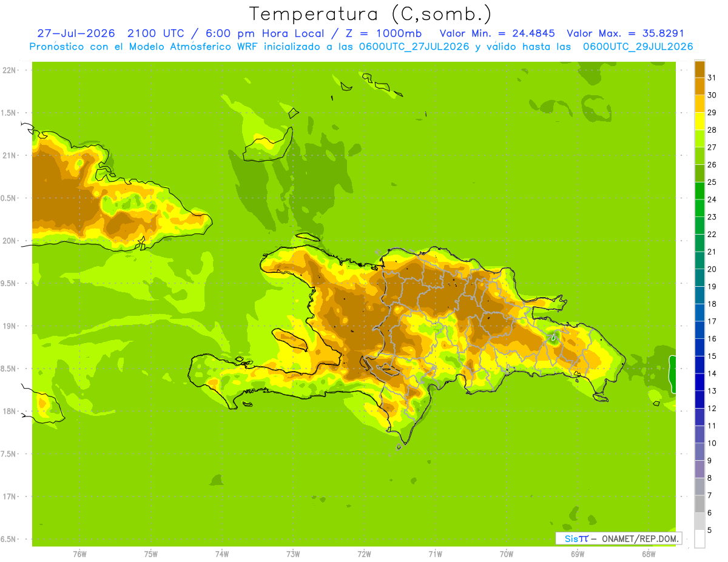Click the "76W" longitude label
Viewport: 728px width, 562px height.
[79, 554]
